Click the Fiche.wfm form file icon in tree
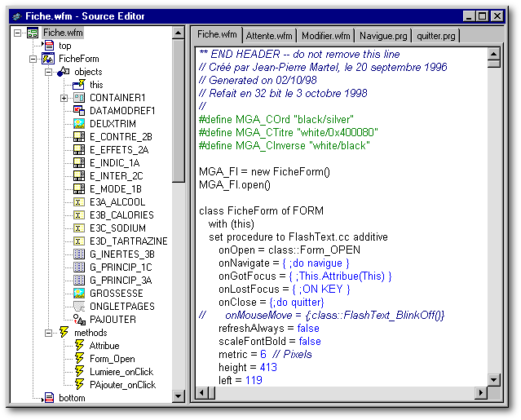This screenshot has height=420, width=521. 33,33
